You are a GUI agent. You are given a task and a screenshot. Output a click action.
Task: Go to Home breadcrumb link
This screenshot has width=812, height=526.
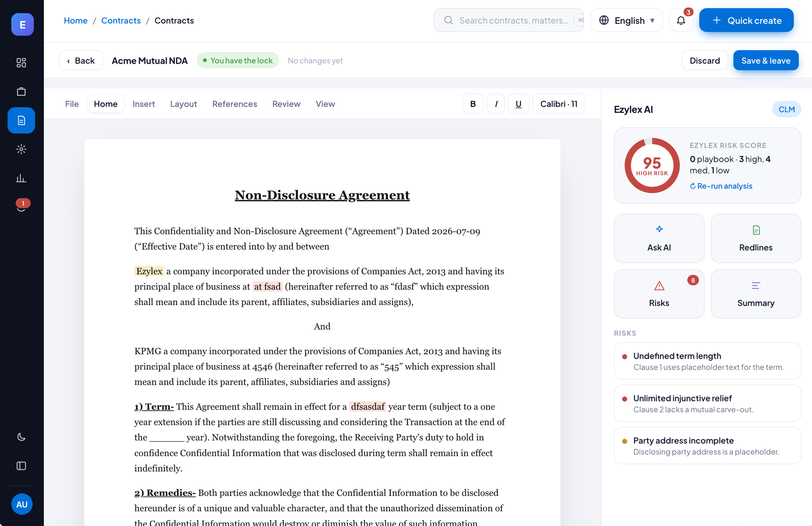click(x=76, y=21)
